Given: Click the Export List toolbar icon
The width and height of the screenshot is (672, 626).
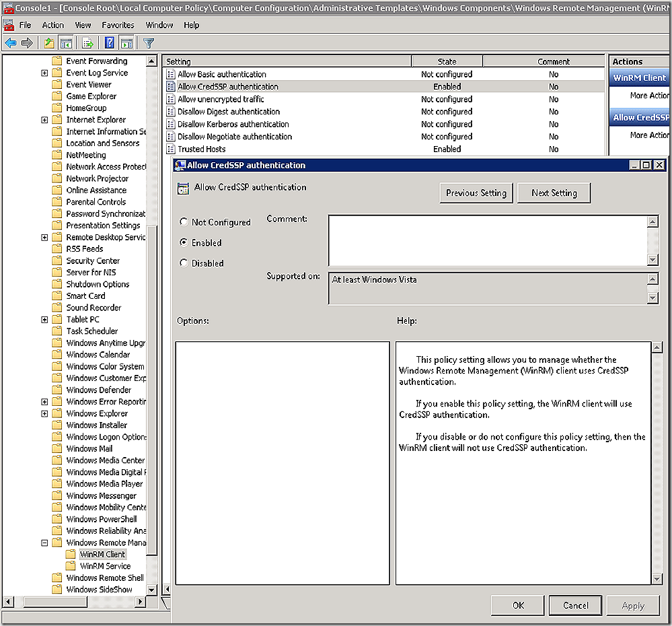Looking at the screenshot, I should (88, 43).
